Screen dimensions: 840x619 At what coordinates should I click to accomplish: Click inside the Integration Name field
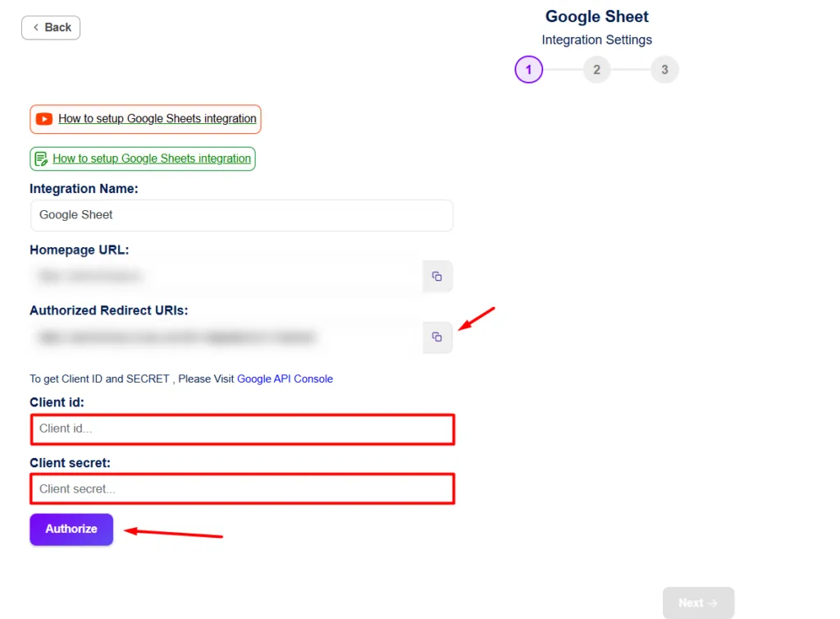coord(241,215)
